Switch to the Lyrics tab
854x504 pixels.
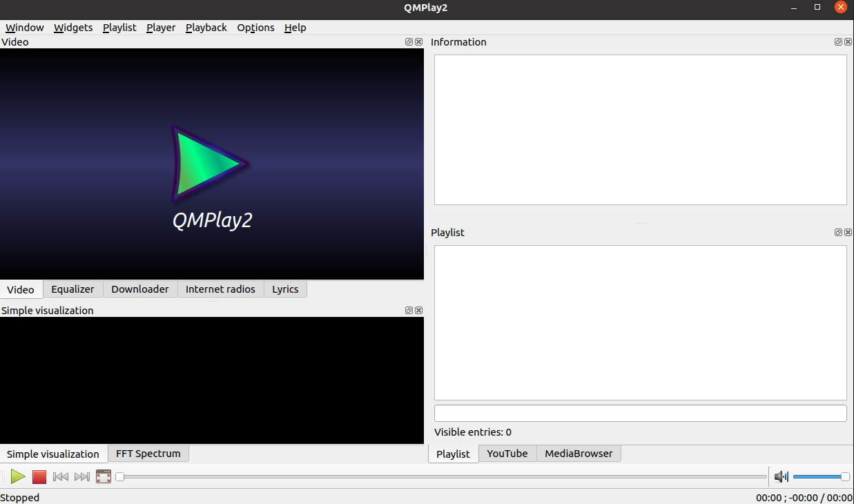pyautogui.click(x=285, y=289)
